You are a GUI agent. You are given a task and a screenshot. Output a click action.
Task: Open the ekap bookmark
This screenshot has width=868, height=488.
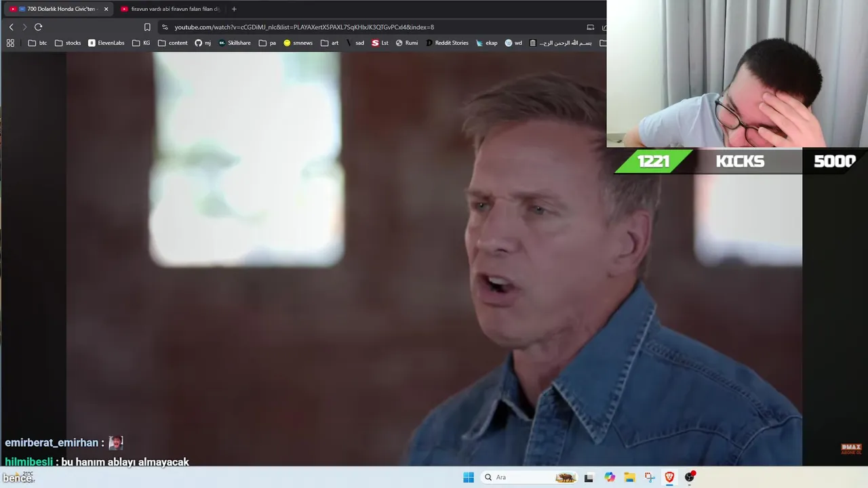487,43
